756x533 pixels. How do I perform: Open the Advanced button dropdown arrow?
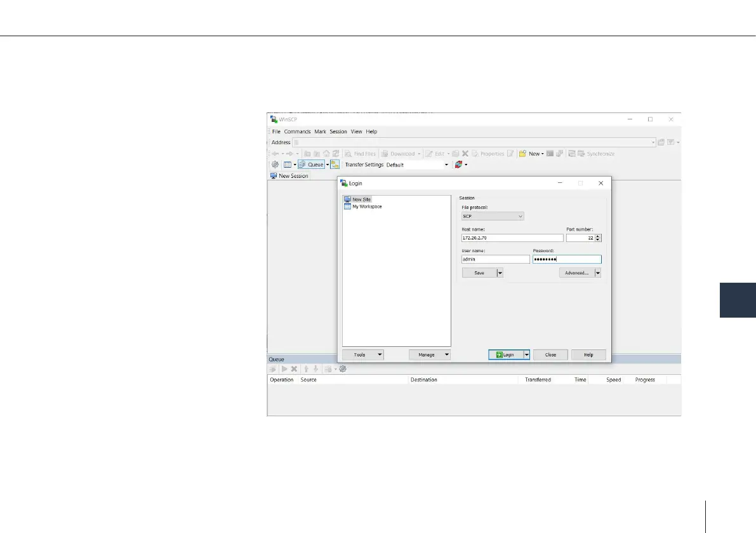pos(597,273)
